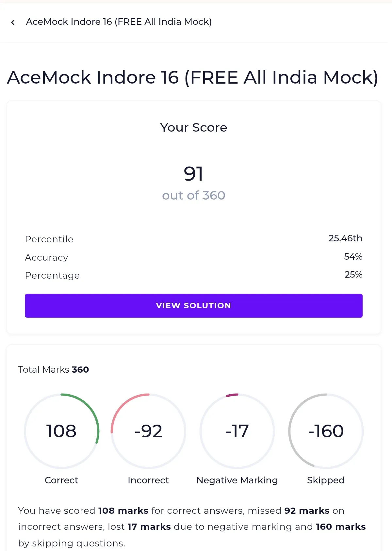Click the header title AceMock Indore 16
Image resolution: width=392 pixels, height=551 pixels.
(x=119, y=22)
